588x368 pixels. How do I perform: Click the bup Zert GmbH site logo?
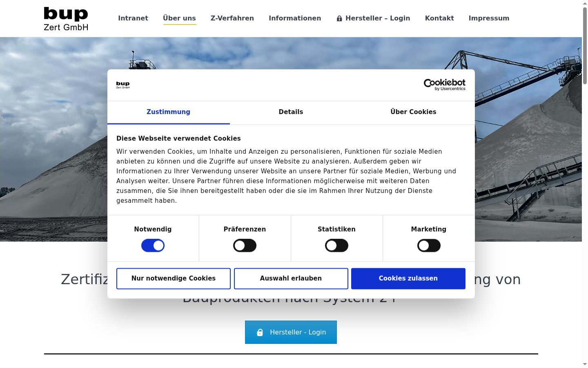click(66, 18)
